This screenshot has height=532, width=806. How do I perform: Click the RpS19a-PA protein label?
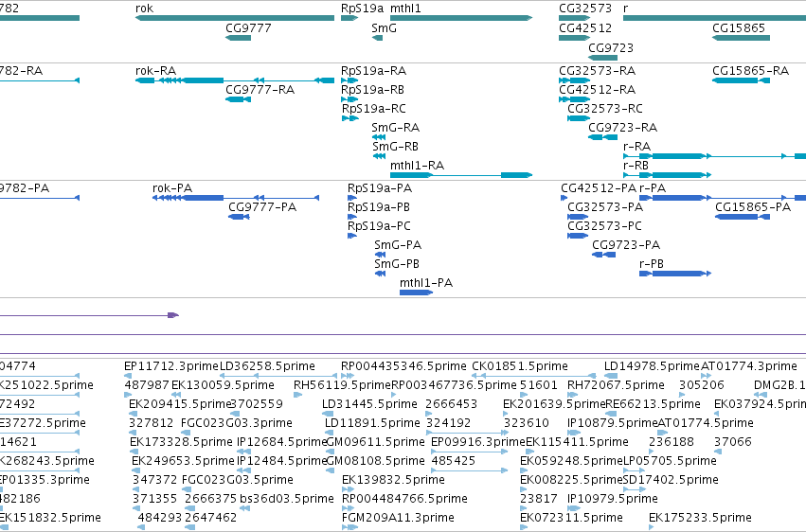pyautogui.click(x=380, y=188)
